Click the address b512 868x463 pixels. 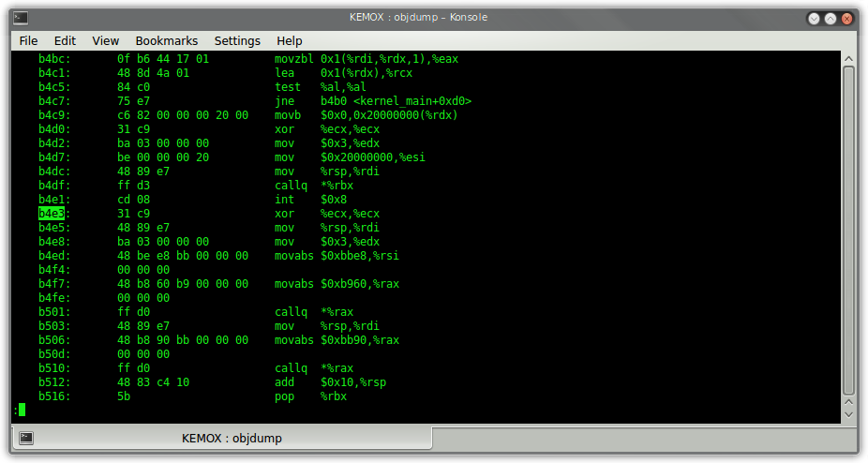54,382
